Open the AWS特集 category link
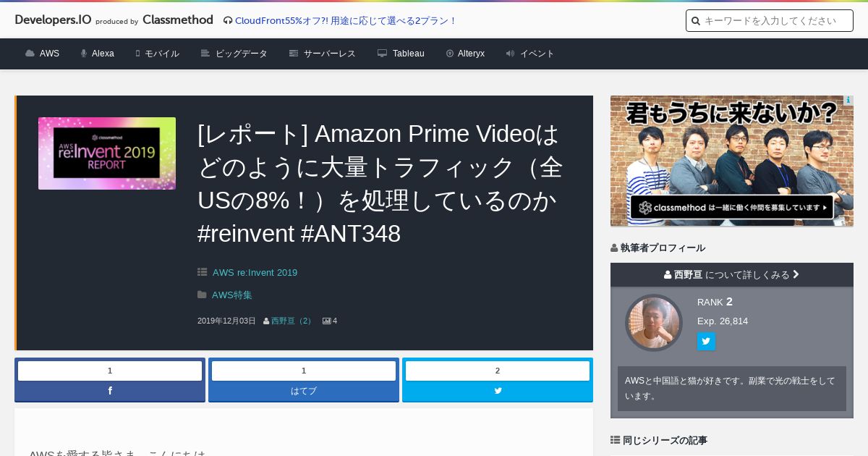Image resolution: width=868 pixels, height=456 pixels. pyautogui.click(x=232, y=295)
